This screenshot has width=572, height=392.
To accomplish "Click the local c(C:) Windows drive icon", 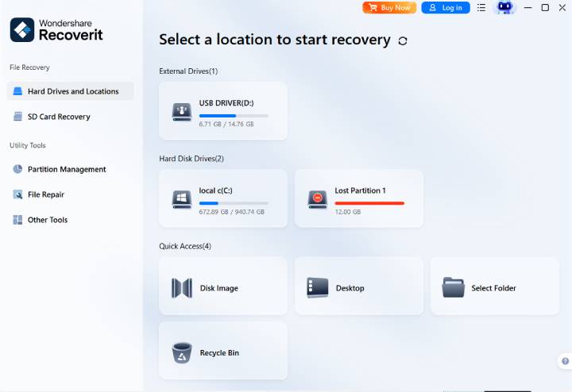I will point(182,199).
